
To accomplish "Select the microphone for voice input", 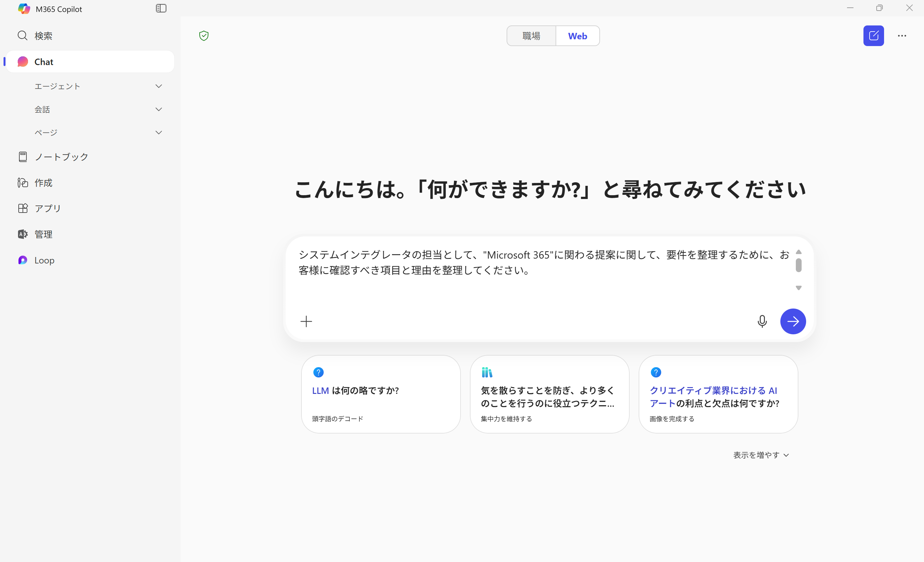I will coord(762,321).
